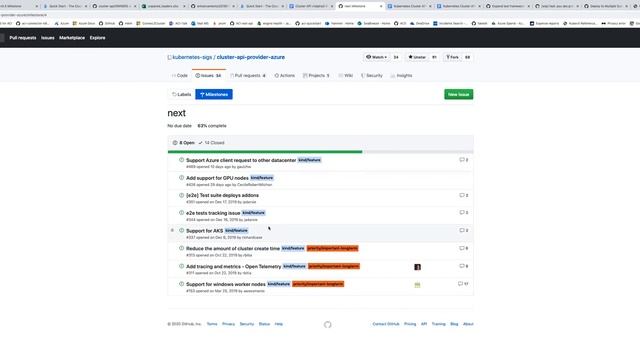Screen dimensions: 640x360
Task: Open the Terms footer link
Action: 212,324
